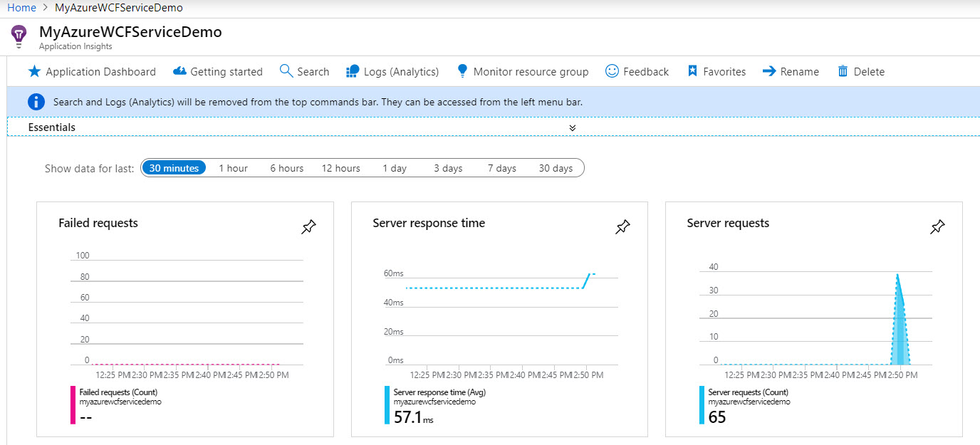Click the pink Failed requests legend swatch
980x445 pixels.
tap(73, 405)
